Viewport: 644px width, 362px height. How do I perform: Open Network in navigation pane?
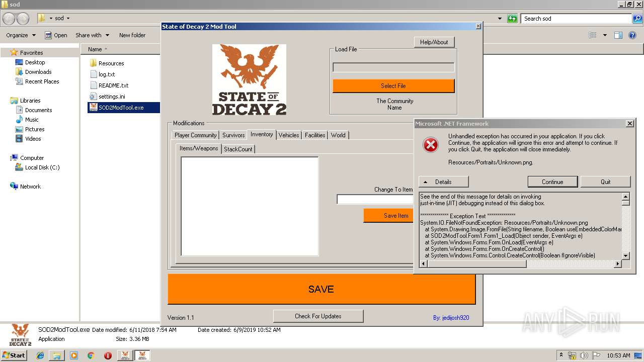[x=30, y=187]
